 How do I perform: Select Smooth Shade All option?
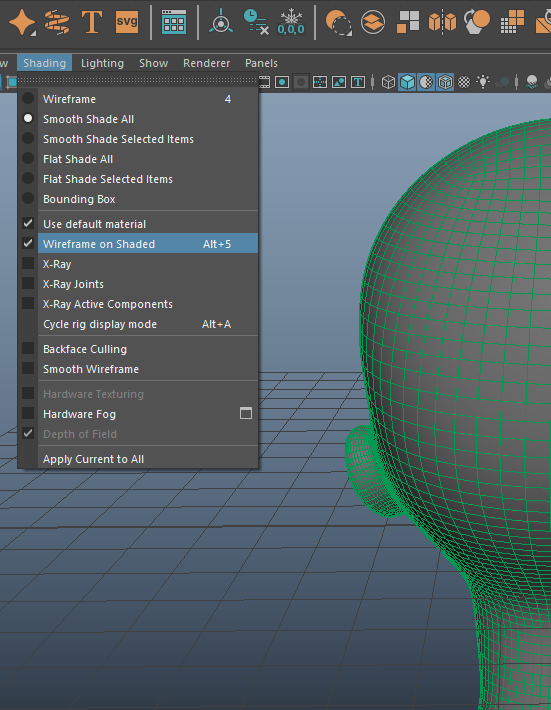138,119
